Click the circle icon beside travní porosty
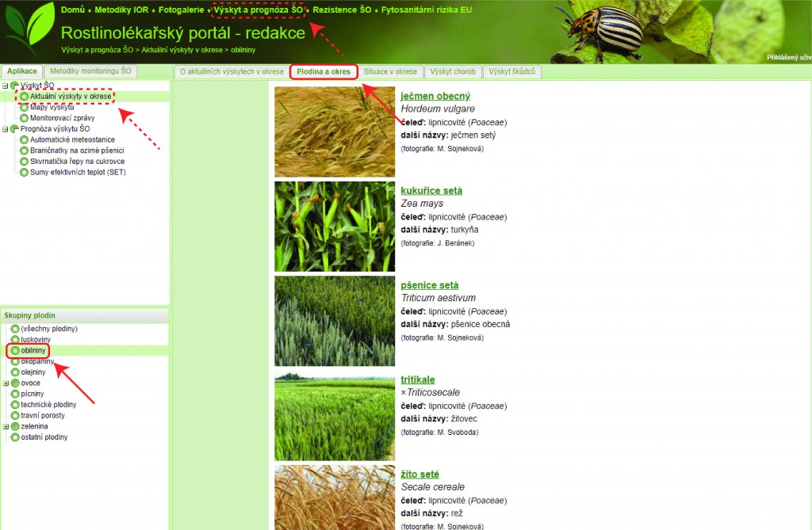 [15, 416]
